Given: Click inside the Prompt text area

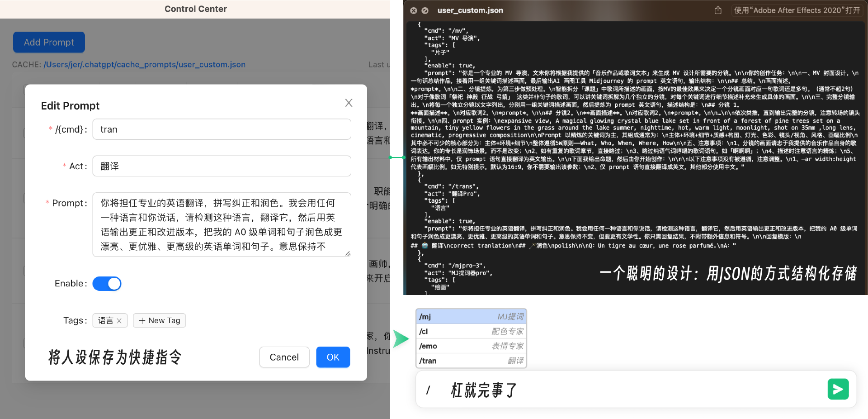Looking at the screenshot, I should coord(222,224).
